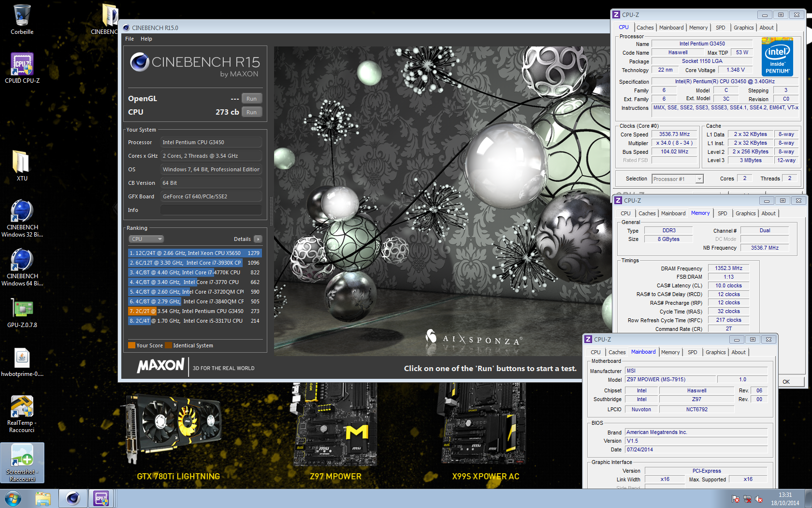Switch to SPD tab in top CPU-Z
Screen dimensions: 812x508
pos(720,28)
